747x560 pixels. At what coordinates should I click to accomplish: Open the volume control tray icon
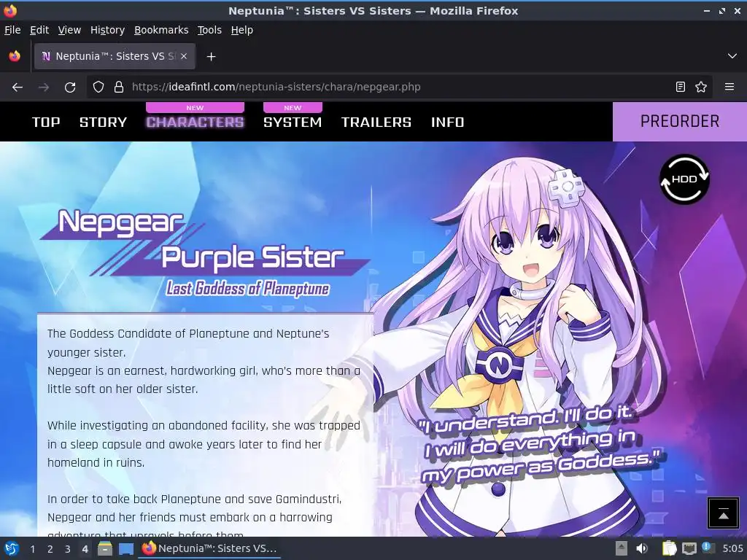[x=642, y=548]
